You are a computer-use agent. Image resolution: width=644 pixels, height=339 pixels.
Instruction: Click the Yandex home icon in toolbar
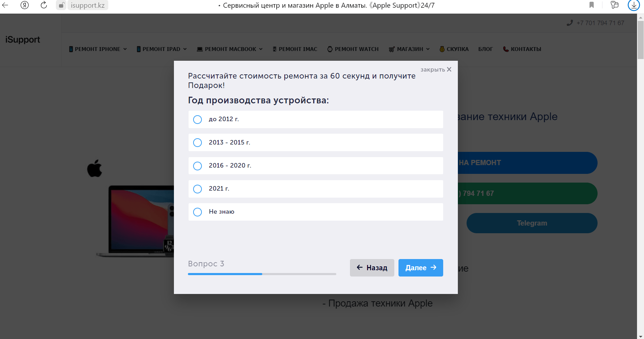pos(24,5)
